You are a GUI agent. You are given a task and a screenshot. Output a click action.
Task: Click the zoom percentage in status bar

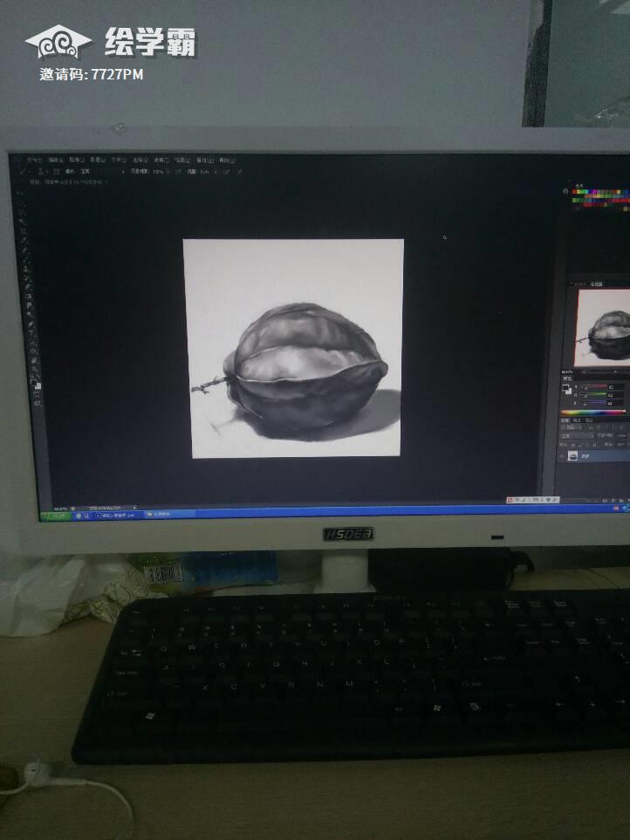[x=60, y=509]
